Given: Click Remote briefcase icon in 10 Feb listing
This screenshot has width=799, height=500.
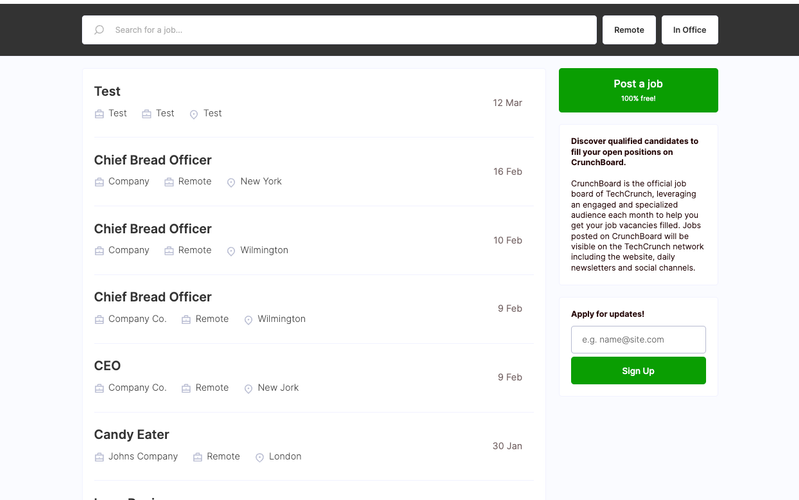Looking at the screenshot, I should [169, 251].
